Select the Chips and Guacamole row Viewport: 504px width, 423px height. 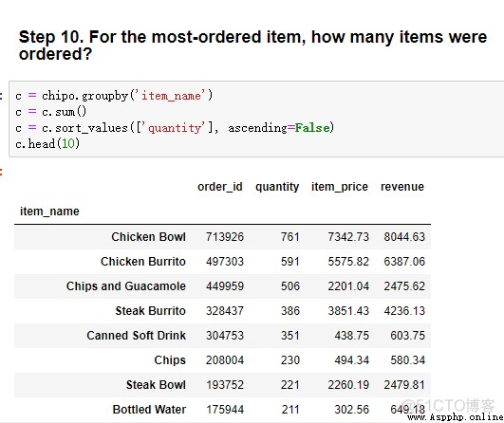(x=222, y=286)
